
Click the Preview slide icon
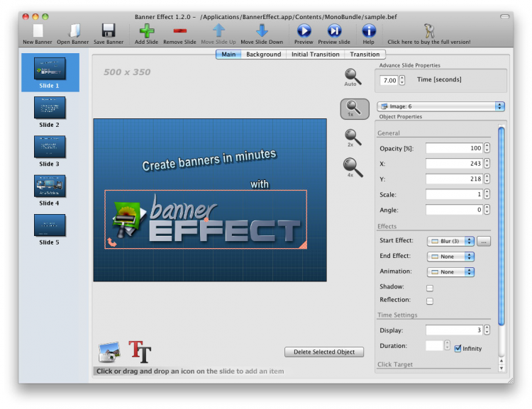(x=334, y=30)
